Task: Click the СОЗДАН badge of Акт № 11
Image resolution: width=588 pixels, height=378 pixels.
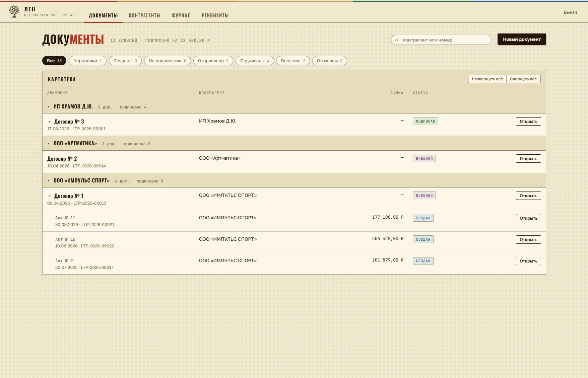Action: click(423, 218)
